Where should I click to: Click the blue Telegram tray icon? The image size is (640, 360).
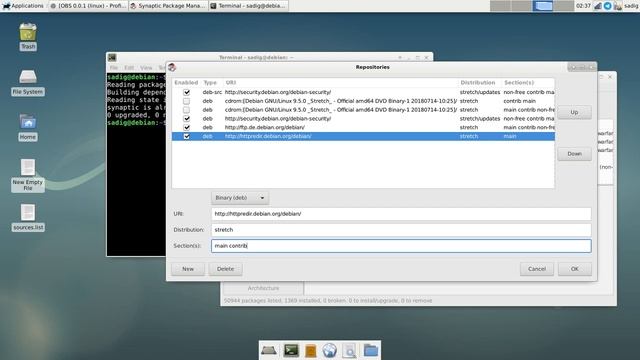point(607,6)
